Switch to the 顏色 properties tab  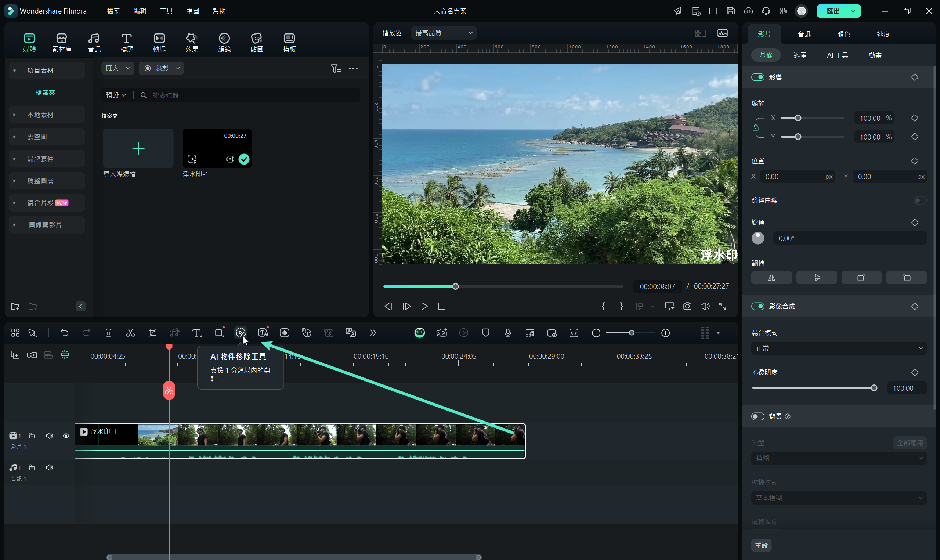(843, 34)
